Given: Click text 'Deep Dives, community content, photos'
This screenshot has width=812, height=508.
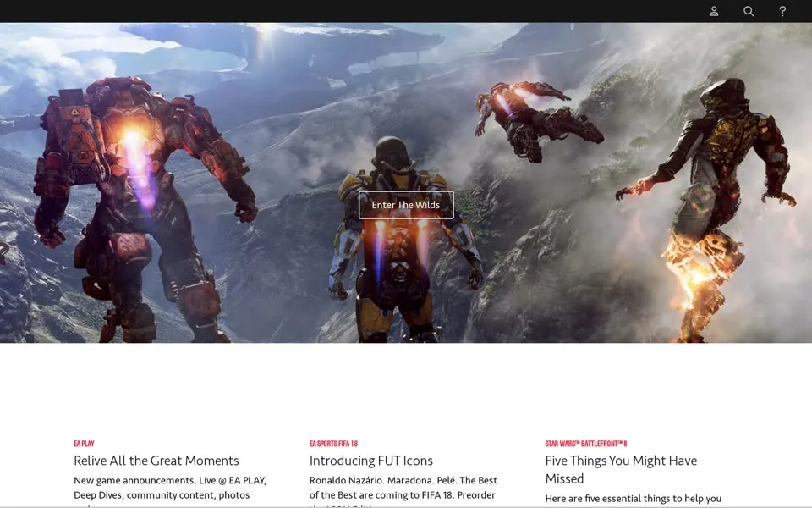Looking at the screenshot, I should click(162, 495).
